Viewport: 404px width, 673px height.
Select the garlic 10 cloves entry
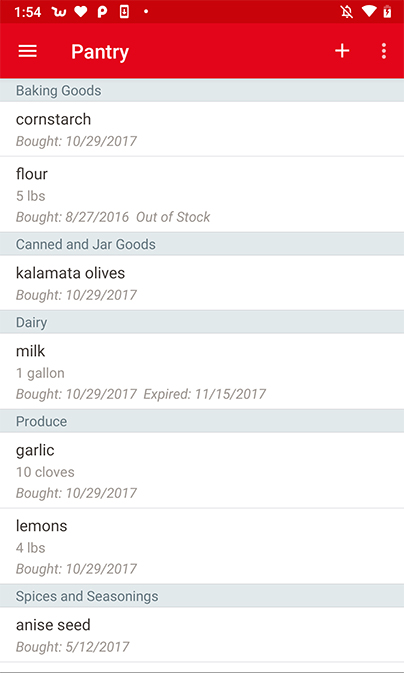point(202,470)
